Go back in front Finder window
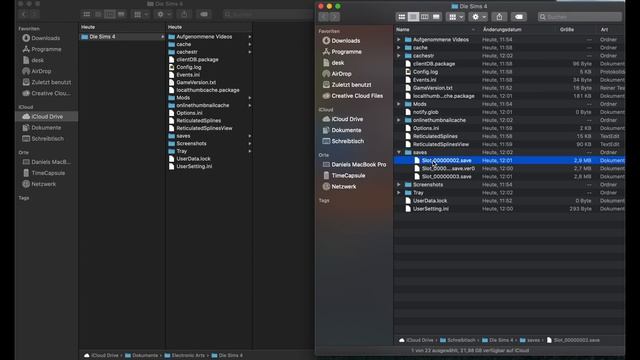This screenshot has width=640, height=360. pos(324,17)
